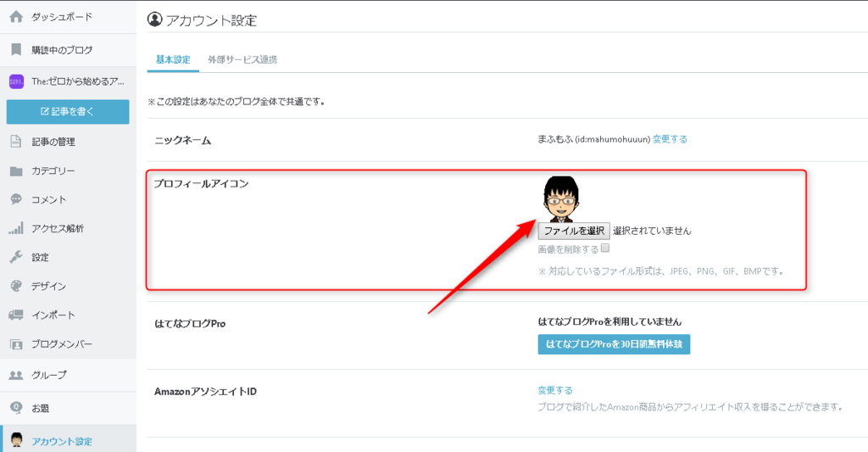Tick the 画像を削除する checkbox

(605, 248)
